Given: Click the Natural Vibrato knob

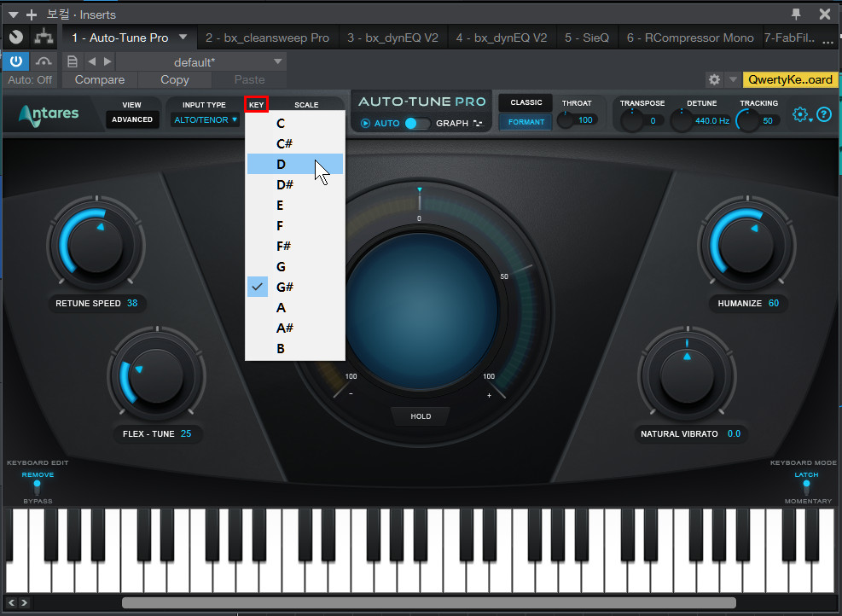Looking at the screenshot, I should [x=687, y=375].
